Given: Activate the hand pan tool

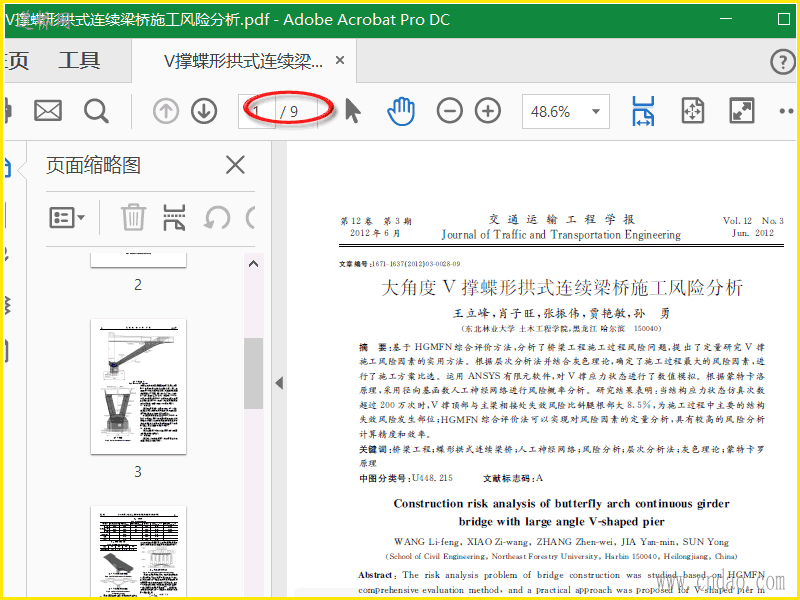Looking at the screenshot, I should point(401,111).
